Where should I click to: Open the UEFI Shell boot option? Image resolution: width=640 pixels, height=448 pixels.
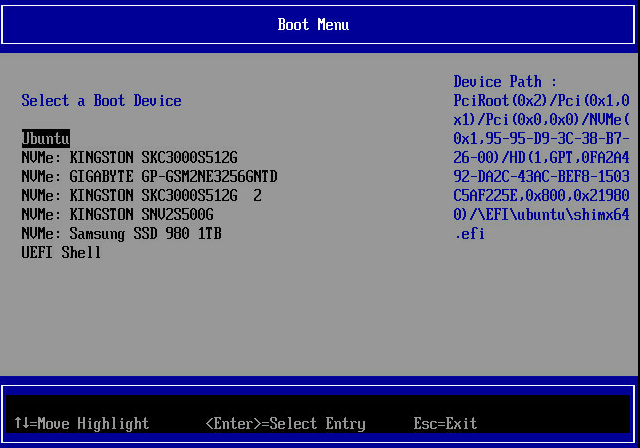tap(61, 253)
